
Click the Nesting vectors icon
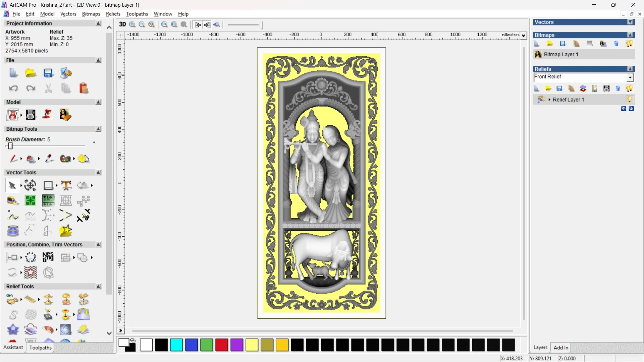pos(48,257)
